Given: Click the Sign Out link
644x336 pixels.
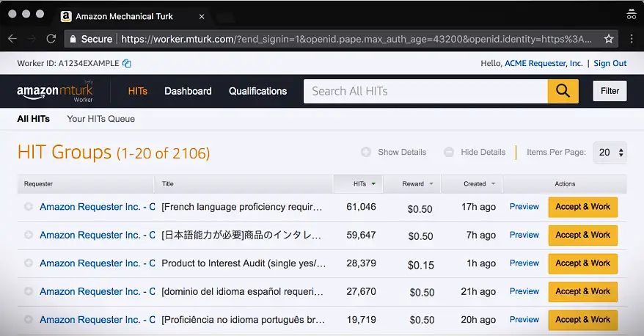Looking at the screenshot, I should click(610, 64).
